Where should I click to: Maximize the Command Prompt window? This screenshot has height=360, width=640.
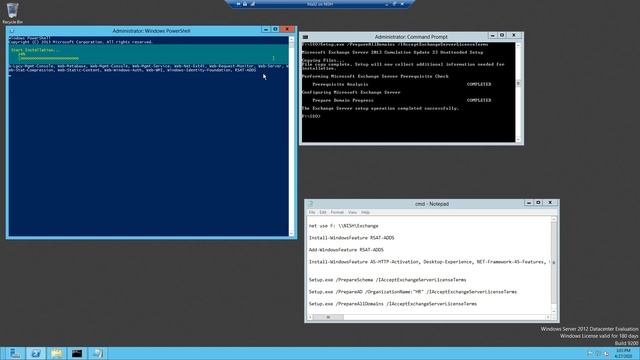point(502,36)
